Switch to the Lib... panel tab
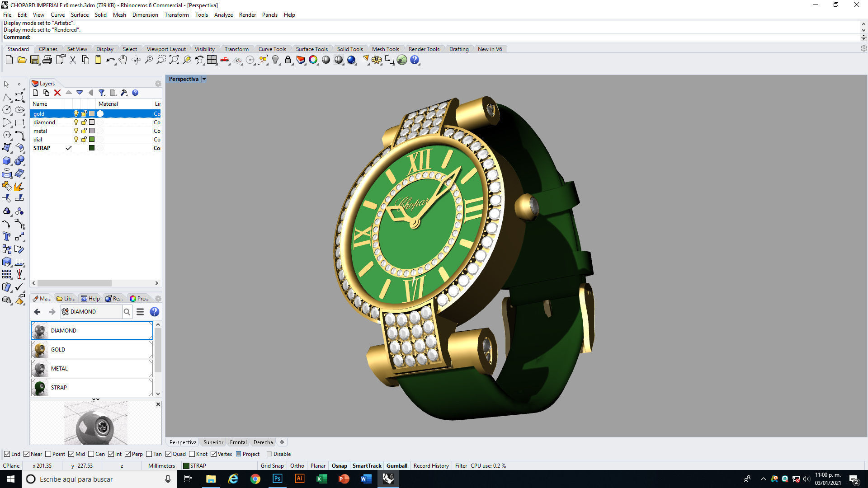 (66, 299)
